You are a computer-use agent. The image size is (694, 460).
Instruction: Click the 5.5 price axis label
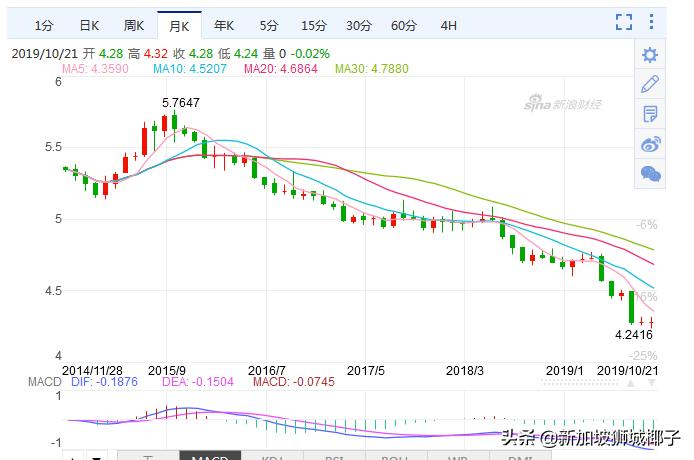54,147
